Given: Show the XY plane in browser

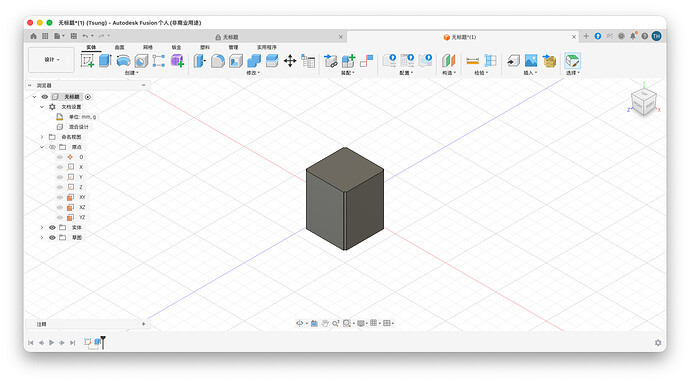Looking at the screenshot, I should tap(60, 197).
